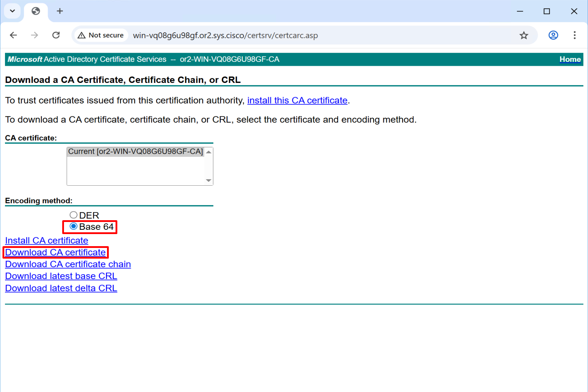The height and width of the screenshot is (392, 588).
Task: Download the CA certificate chain
Action: [68, 264]
